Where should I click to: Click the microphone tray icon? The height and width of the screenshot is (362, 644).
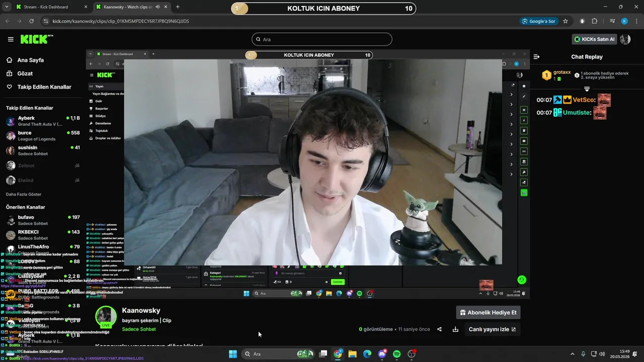coord(584,354)
